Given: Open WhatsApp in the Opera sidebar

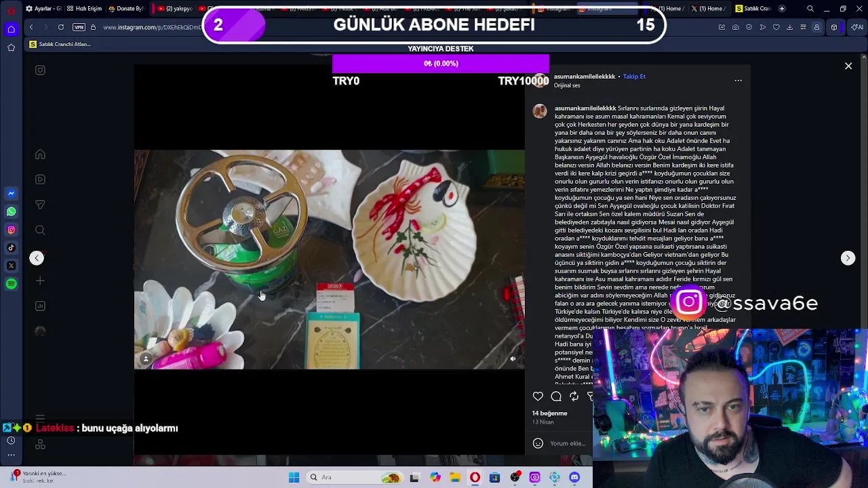Looking at the screenshot, I should tap(11, 211).
